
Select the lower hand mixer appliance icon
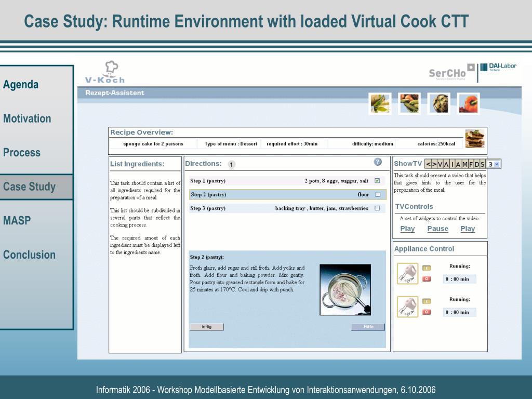tap(407, 307)
